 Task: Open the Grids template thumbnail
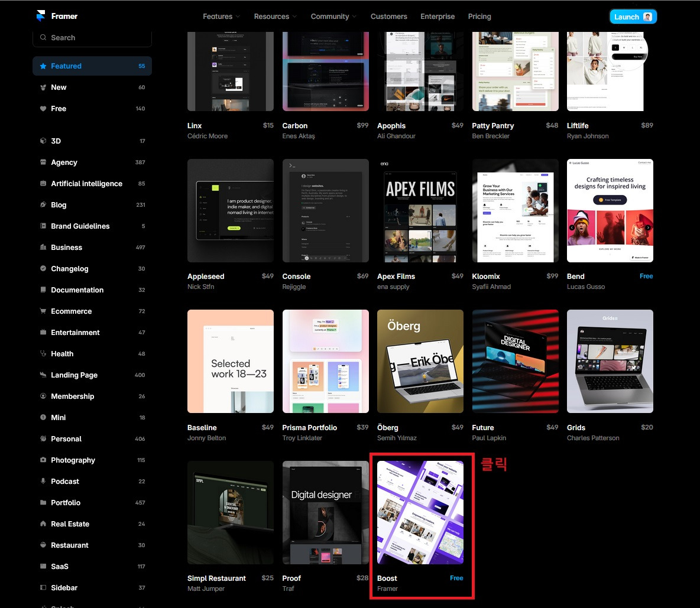point(610,362)
